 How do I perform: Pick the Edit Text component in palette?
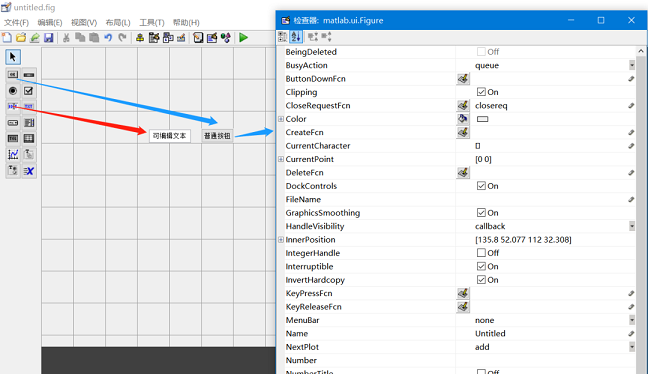pos(13,107)
